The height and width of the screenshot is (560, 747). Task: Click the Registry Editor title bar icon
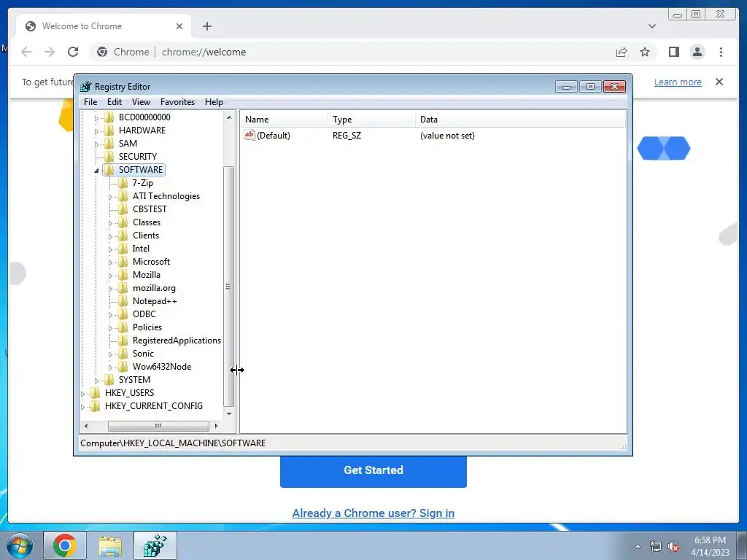click(86, 87)
